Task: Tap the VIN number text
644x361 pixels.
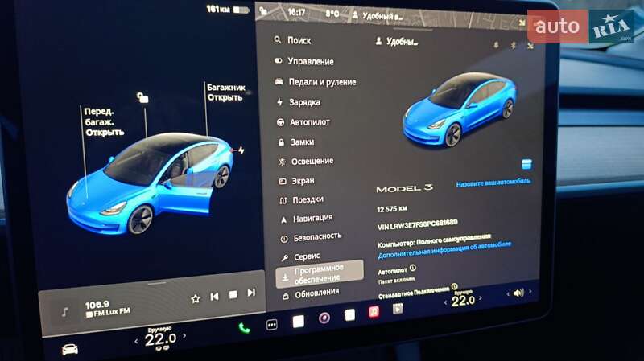Action: [x=417, y=224]
